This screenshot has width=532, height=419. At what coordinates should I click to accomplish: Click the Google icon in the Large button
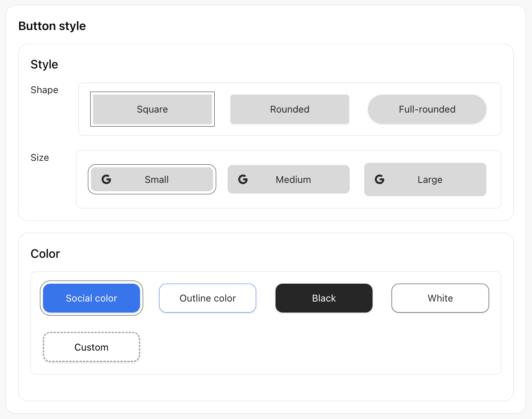[x=380, y=179]
